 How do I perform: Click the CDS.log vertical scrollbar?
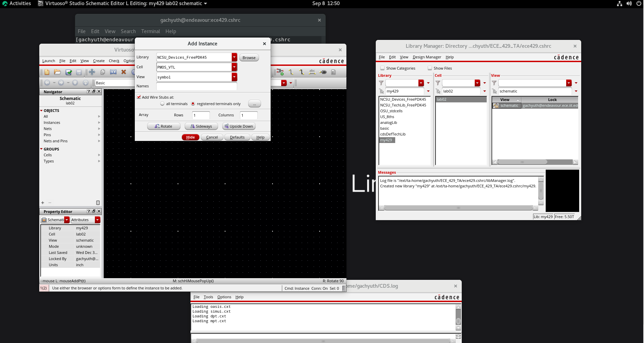(458, 317)
